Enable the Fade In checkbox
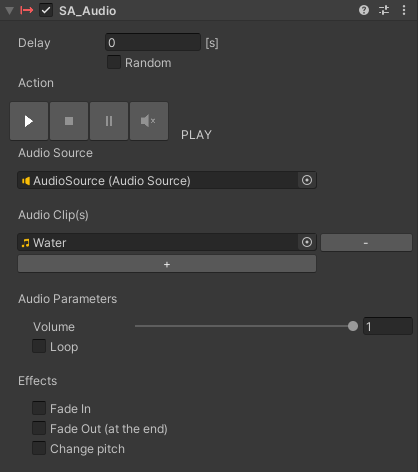This screenshot has height=472, width=418. (39, 408)
